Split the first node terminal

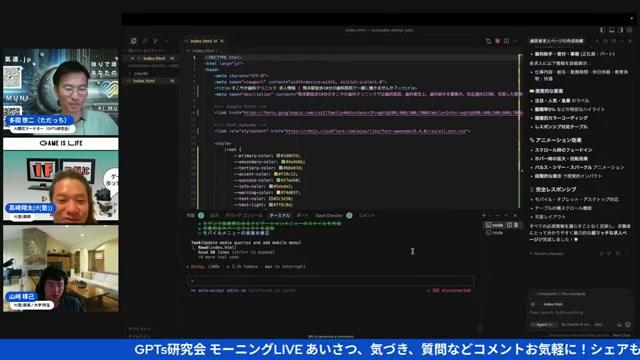[509, 225]
